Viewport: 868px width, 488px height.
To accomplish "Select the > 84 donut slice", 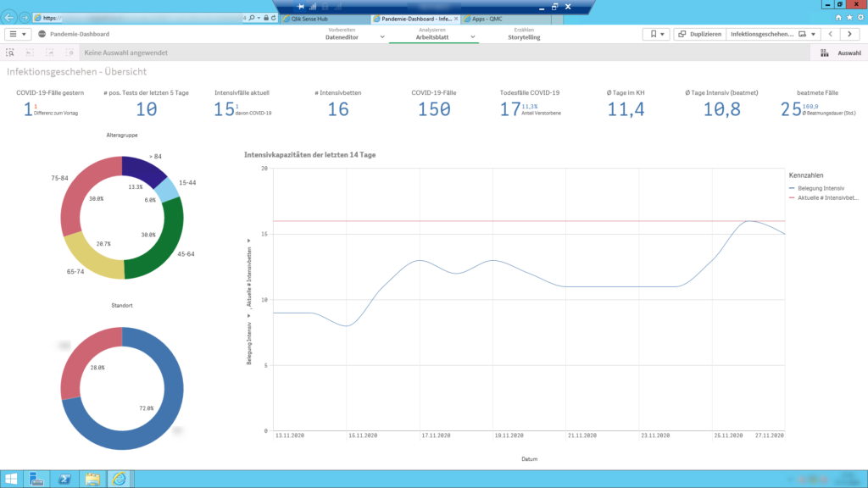I will tap(142, 169).
